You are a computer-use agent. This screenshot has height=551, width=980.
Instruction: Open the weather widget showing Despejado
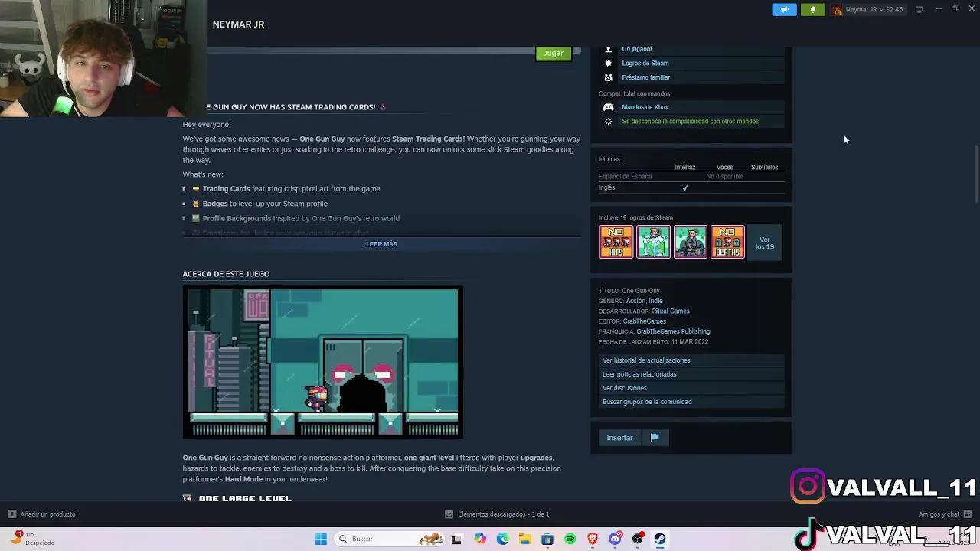point(32,538)
